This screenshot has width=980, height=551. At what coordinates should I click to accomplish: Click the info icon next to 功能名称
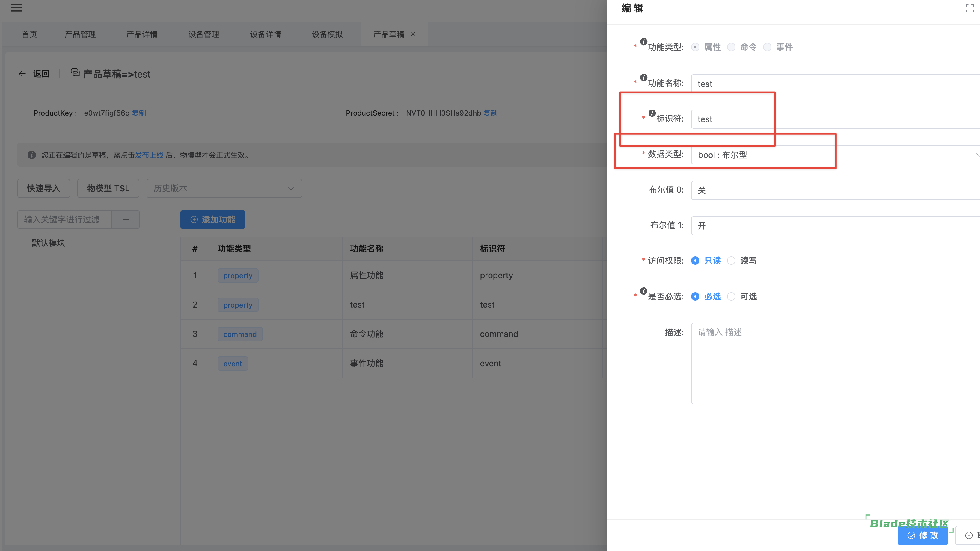point(644,78)
